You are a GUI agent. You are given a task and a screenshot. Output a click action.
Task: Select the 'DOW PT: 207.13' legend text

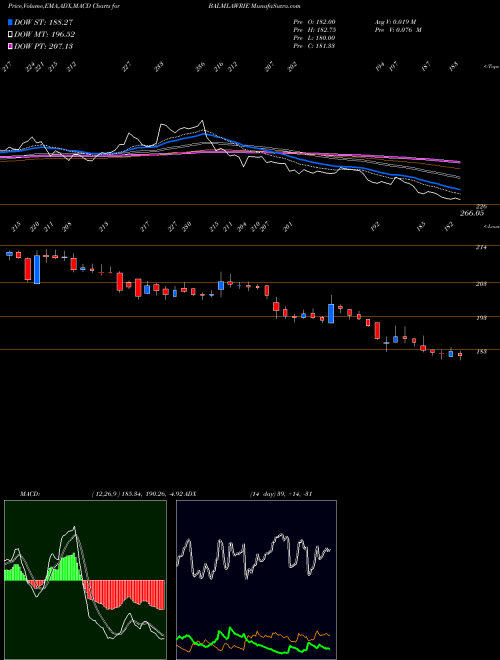point(43,46)
